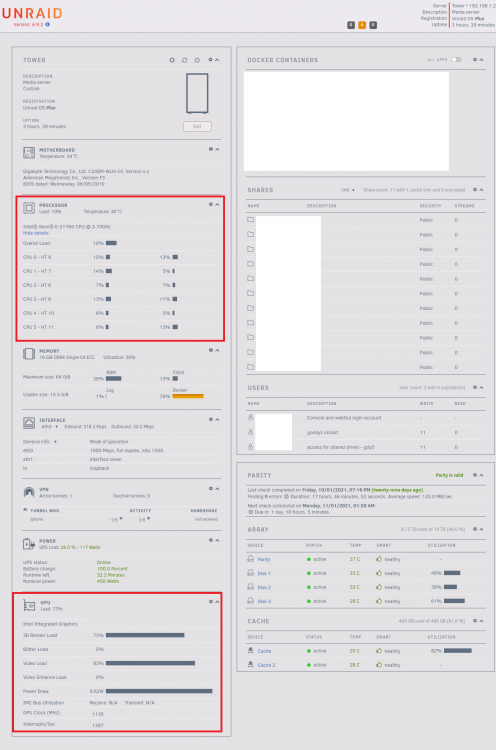Click the version info icon beside 6.9.2

click(47, 24)
